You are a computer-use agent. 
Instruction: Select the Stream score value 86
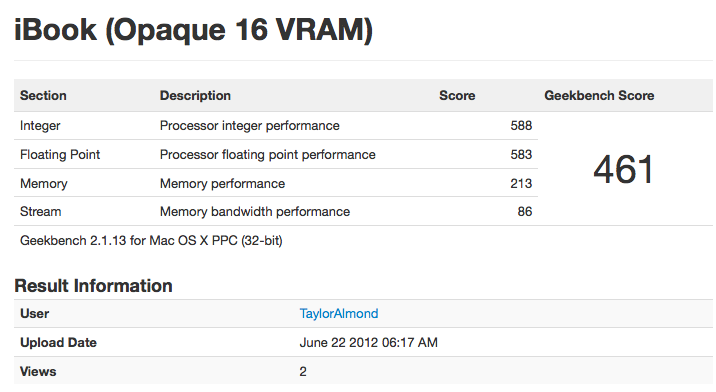(x=525, y=212)
